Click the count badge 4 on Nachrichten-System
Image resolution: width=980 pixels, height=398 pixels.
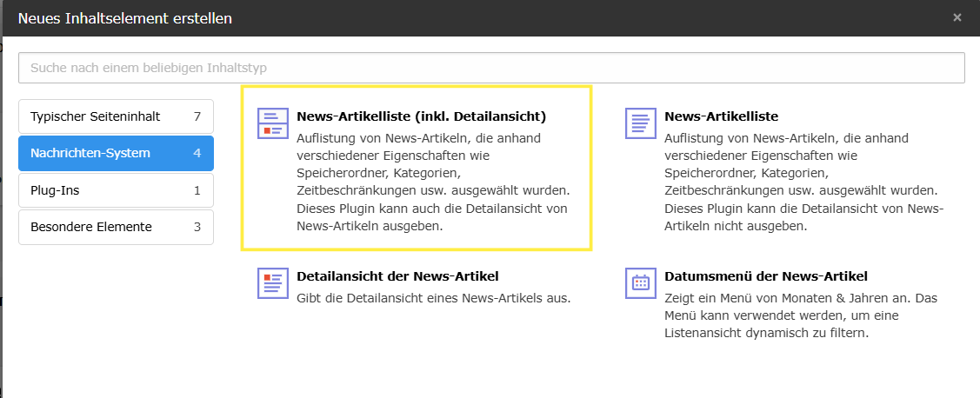[197, 153]
